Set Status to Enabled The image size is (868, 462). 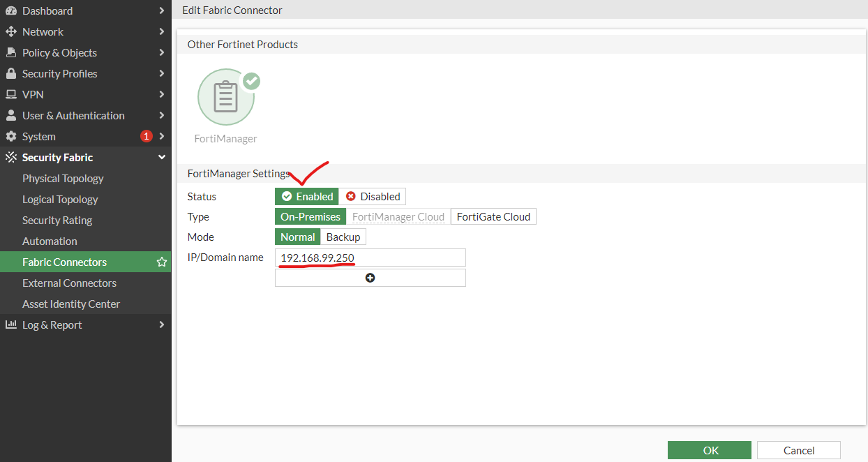(x=307, y=197)
